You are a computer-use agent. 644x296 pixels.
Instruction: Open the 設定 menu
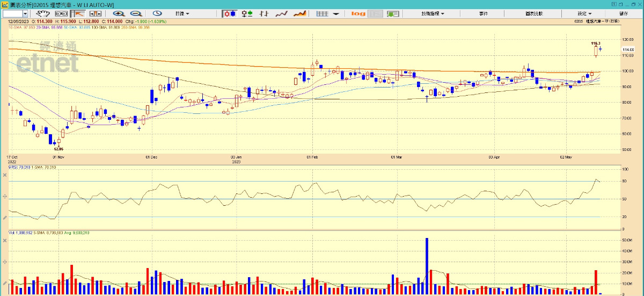tap(584, 13)
